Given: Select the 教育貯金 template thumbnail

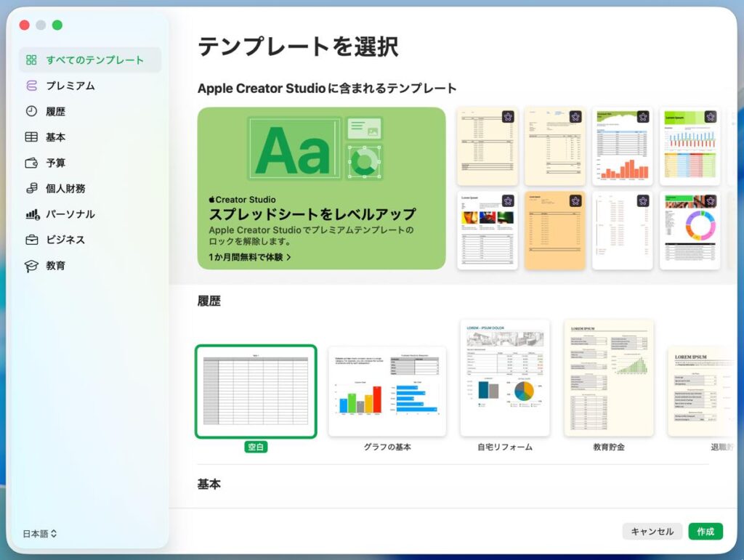Looking at the screenshot, I should [609, 378].
